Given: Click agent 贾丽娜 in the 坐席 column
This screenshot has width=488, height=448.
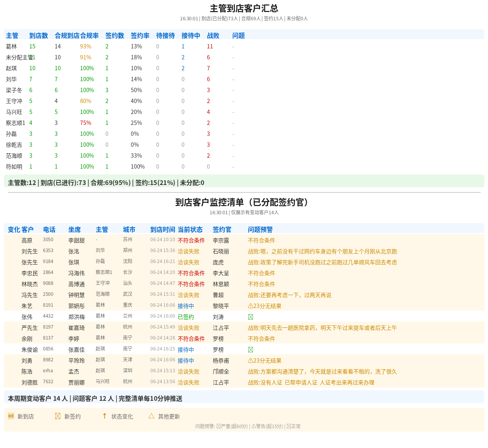Looking at the screenshot, I should click(x=77, y=382).
